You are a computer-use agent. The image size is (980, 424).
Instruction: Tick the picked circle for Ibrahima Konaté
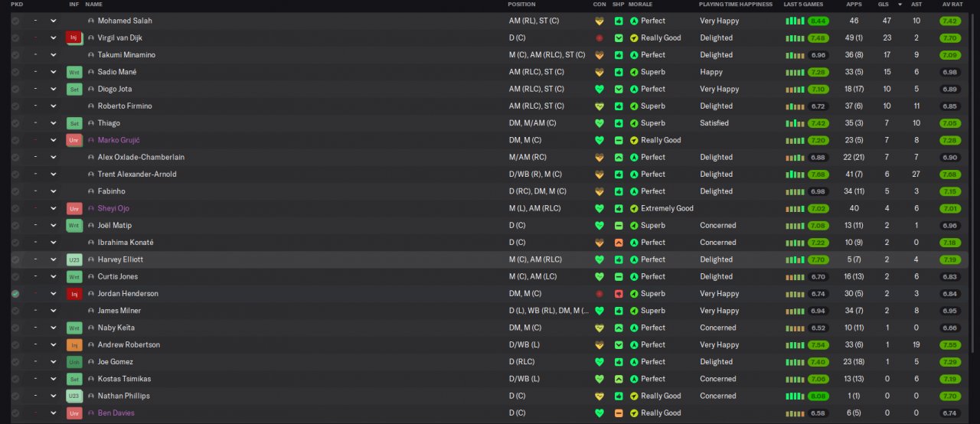15,243
